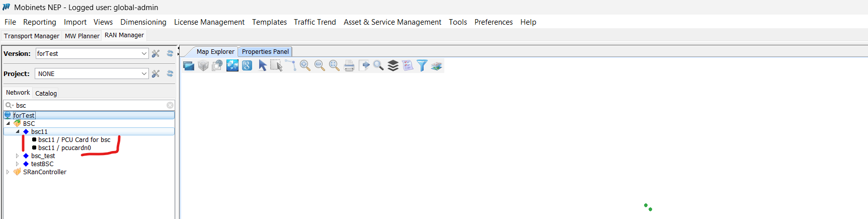Click the world map icon
The width and height of the screenshot is (868, 219).
[x=232, y=65]
